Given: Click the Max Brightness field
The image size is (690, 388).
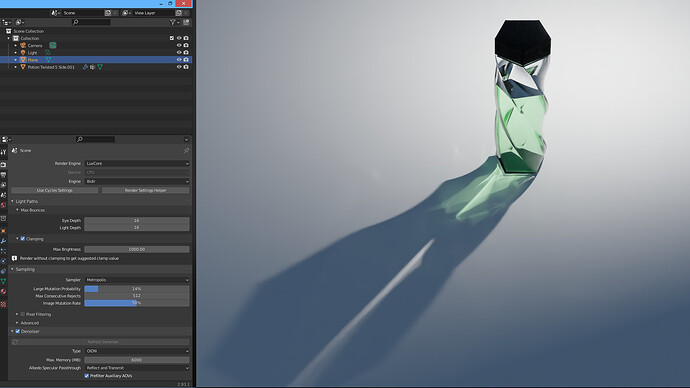Looking at the screenshot, I should pos(137,249).
